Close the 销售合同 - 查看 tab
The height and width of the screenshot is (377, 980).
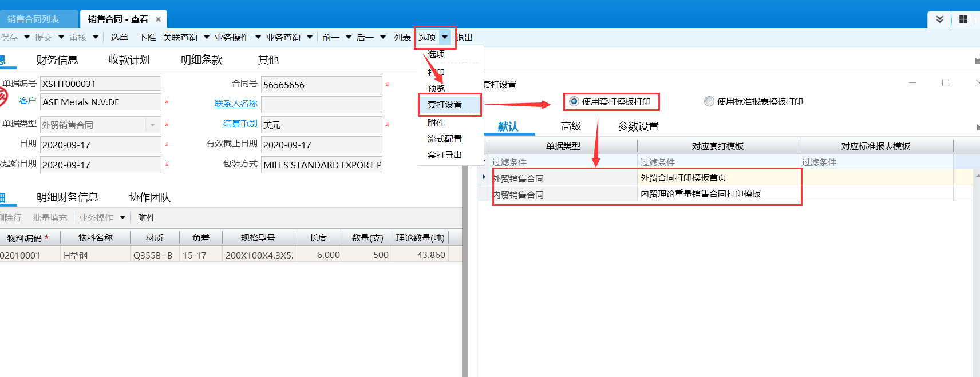(158, 19)
